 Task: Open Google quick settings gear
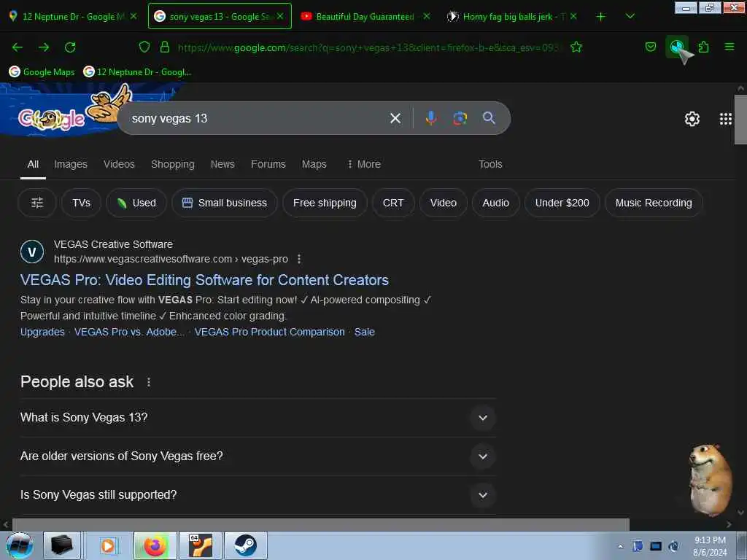click(692, 119)
